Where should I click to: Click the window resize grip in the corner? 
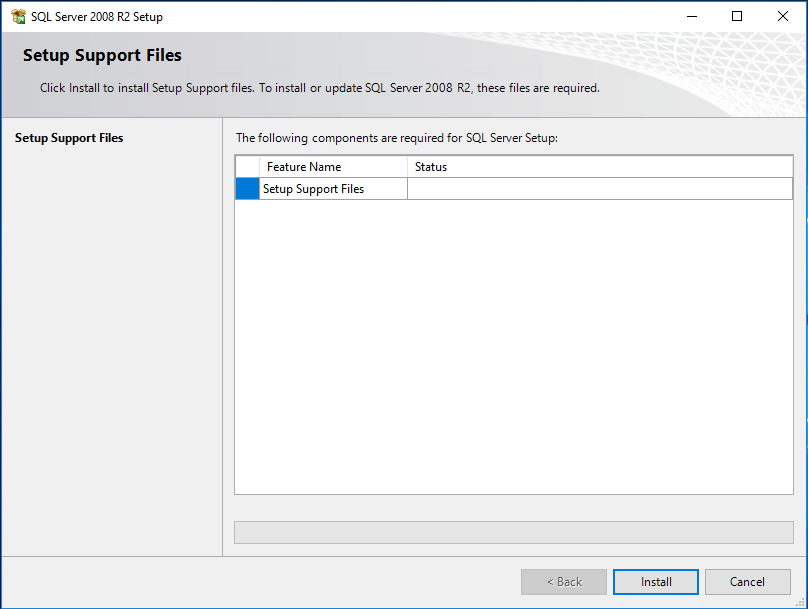click(800, 602)
